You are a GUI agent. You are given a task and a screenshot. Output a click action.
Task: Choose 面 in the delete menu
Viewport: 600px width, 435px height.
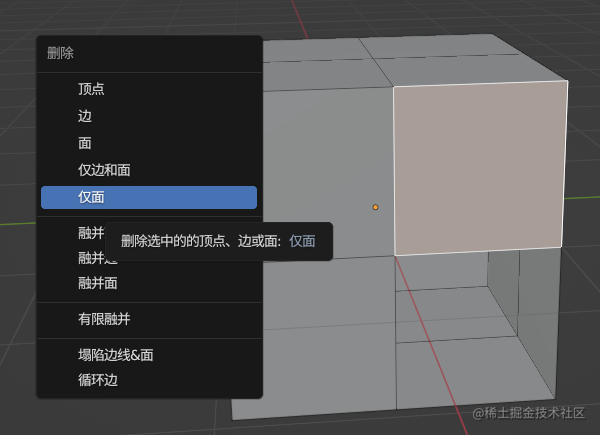(x=149, y=143)
